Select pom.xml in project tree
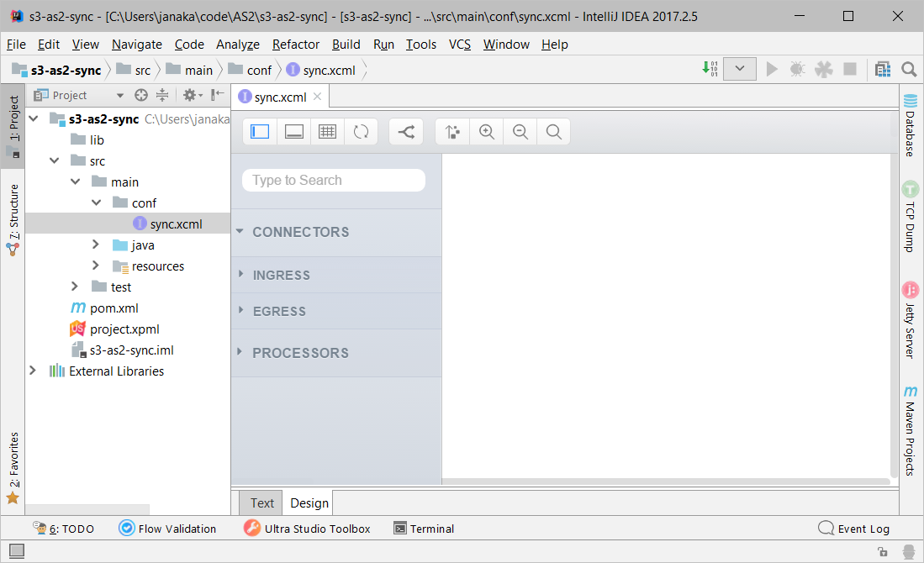The height and width of the screenshot is (563, 924). point(114,308)
